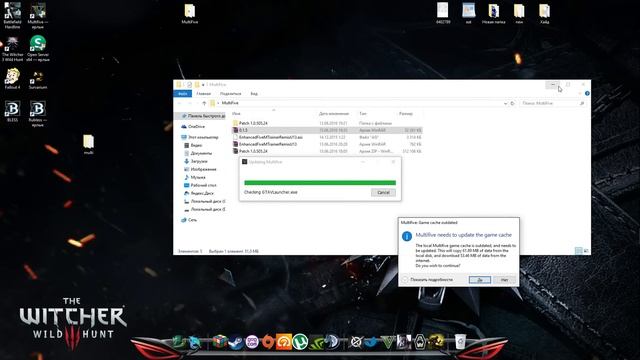The width and height of the screenshot is (640, 360).
Task: Sort by Тип column header
Action: (363, 113)
